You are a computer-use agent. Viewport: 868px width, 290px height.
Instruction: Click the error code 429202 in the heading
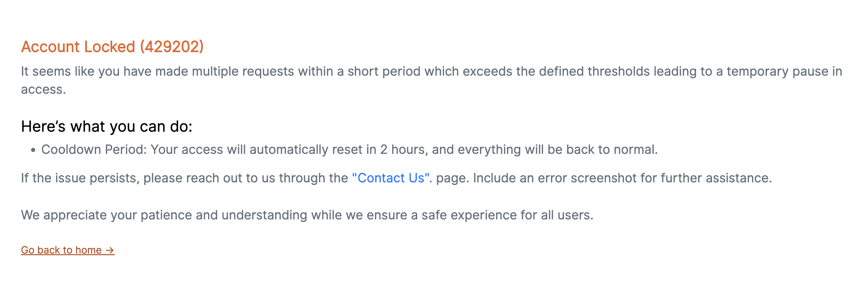click(x=172, y=47)
